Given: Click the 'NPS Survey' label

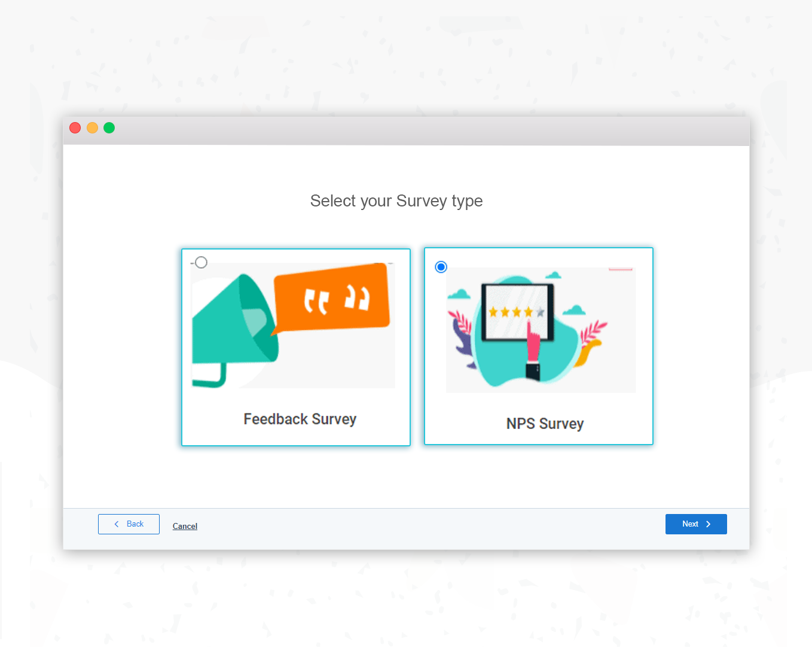Looking at the screenshot, I should pos(545,424).
